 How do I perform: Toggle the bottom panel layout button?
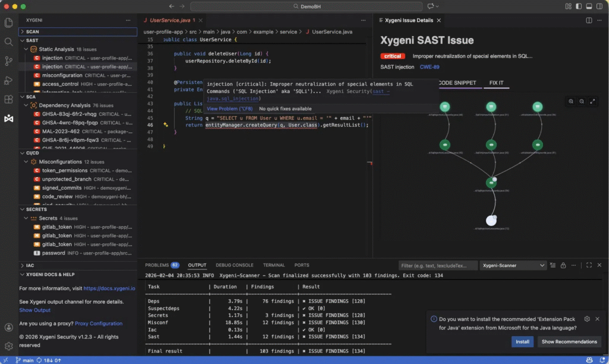tap(589, 6)
